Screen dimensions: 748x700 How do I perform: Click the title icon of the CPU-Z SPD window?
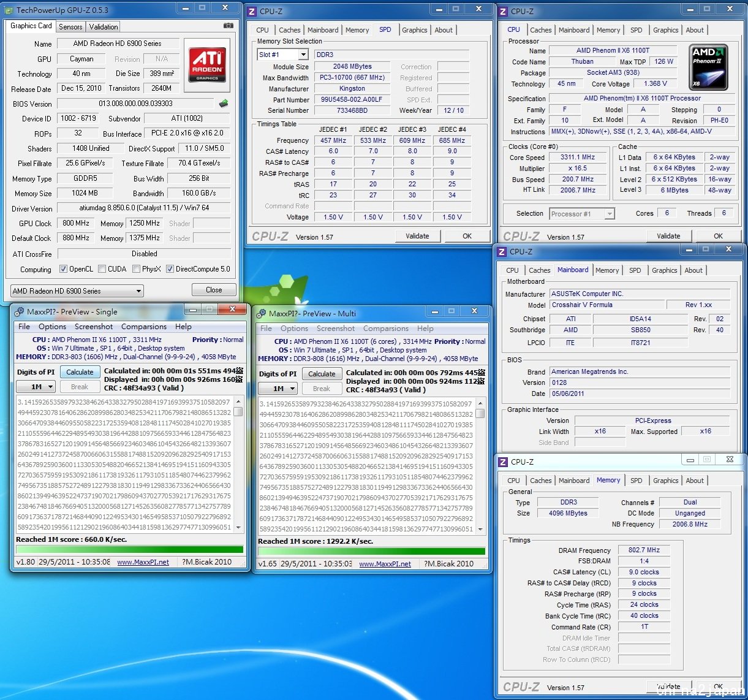click(252, 11)
